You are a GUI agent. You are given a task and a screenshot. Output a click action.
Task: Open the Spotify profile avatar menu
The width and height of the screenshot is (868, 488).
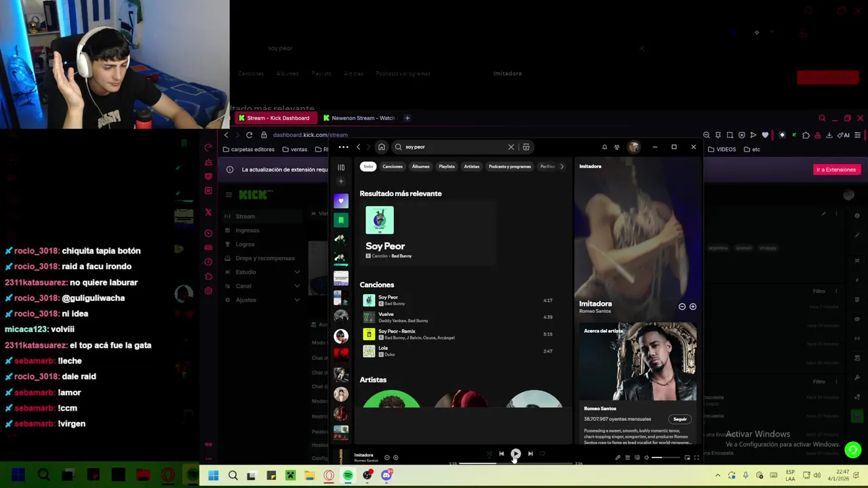633,147
